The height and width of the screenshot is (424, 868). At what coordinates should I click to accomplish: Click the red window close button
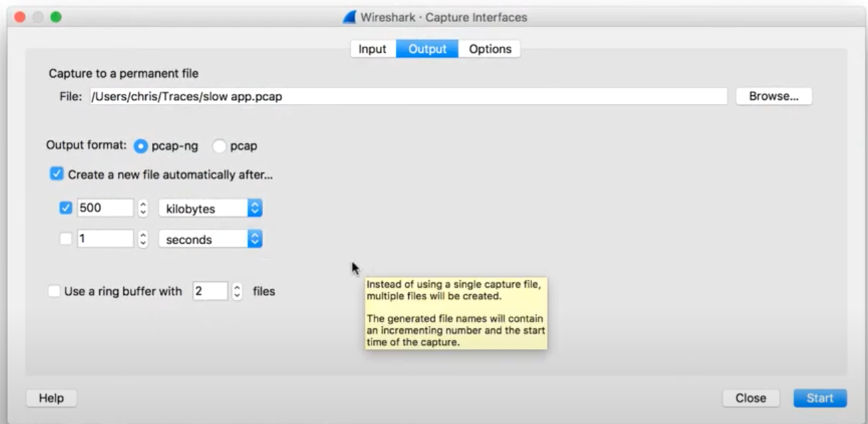20,17
